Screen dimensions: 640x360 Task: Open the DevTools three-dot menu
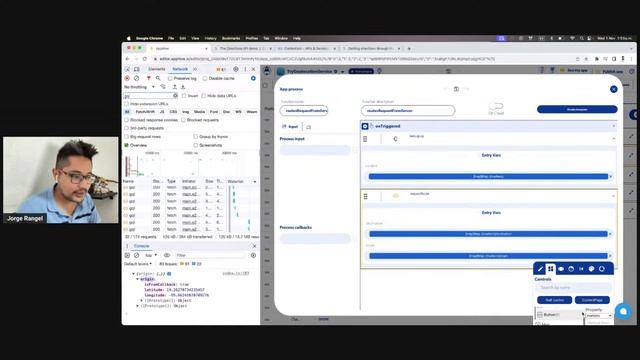coord(245,69)
